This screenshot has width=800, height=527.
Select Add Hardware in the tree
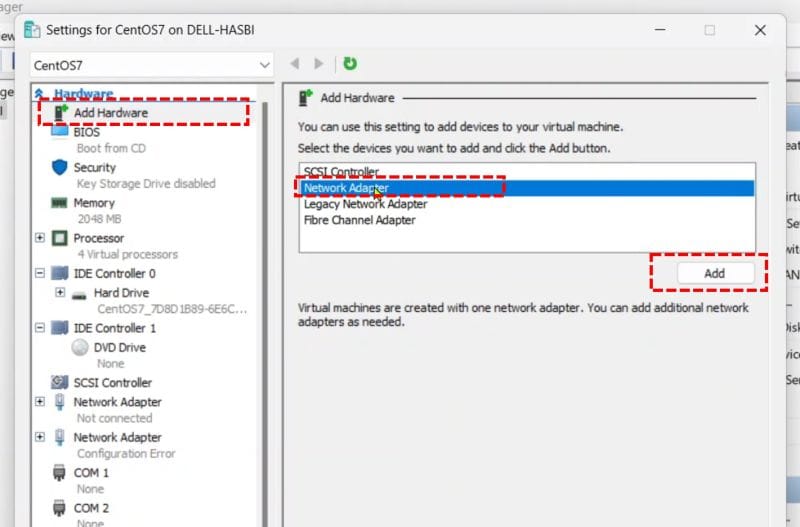(x=110, y=113)
